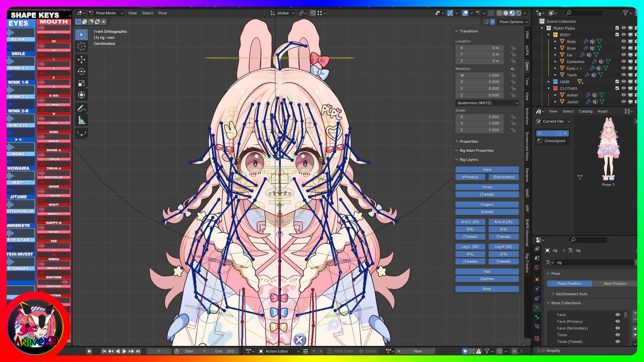Image resolution: width=644 pixels, height=362 pixels.
Task: Open the World properties tab
Action: pyautogui.click(x=537, y=267)
